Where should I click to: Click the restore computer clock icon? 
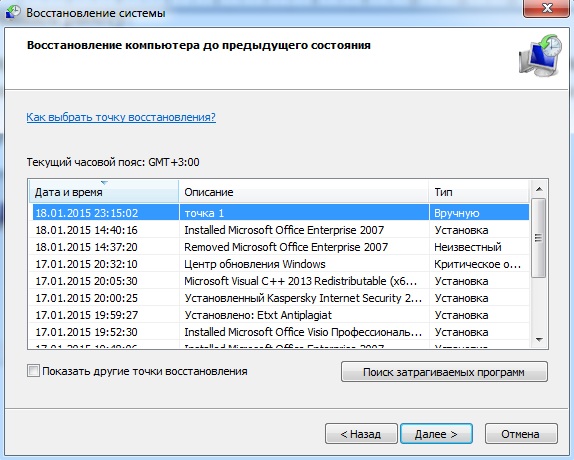[540, 55]
